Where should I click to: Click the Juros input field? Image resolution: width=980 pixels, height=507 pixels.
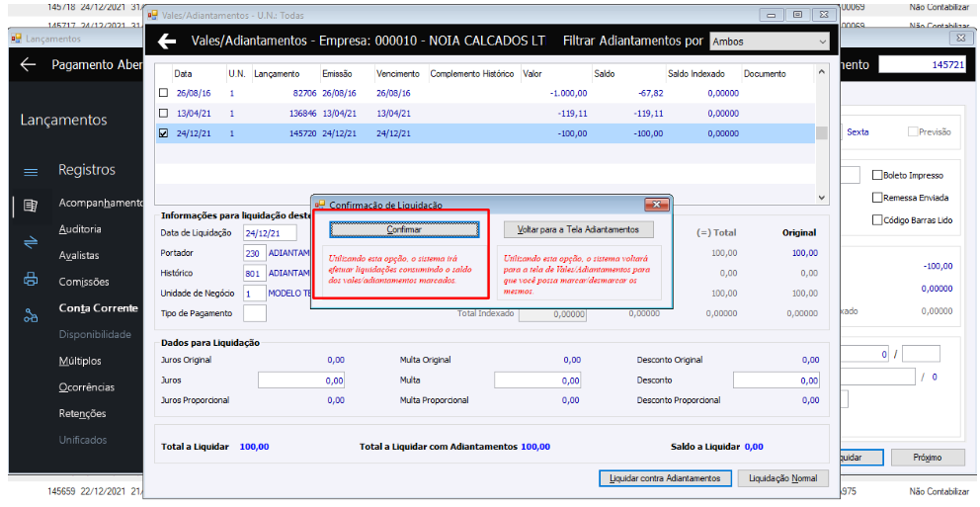[301, 380]
